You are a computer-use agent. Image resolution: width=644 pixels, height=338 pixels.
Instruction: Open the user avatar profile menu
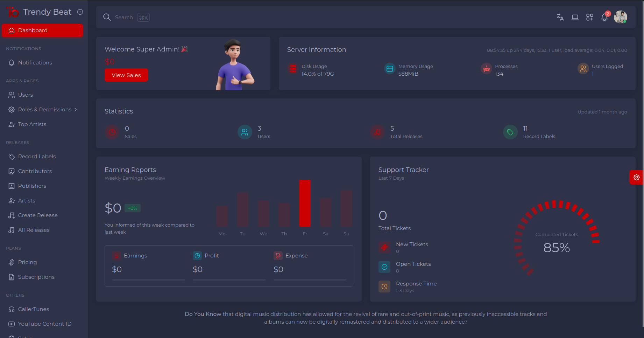point(620,17)
